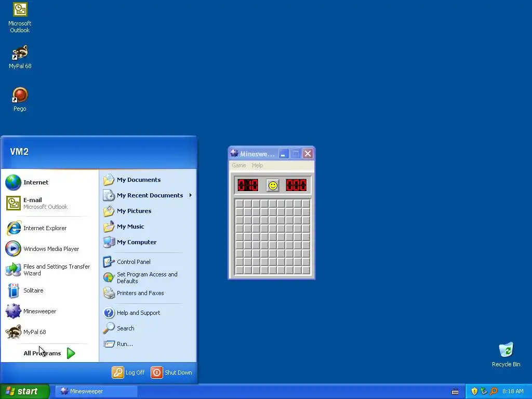Open My Documents folder

[148, 180]
